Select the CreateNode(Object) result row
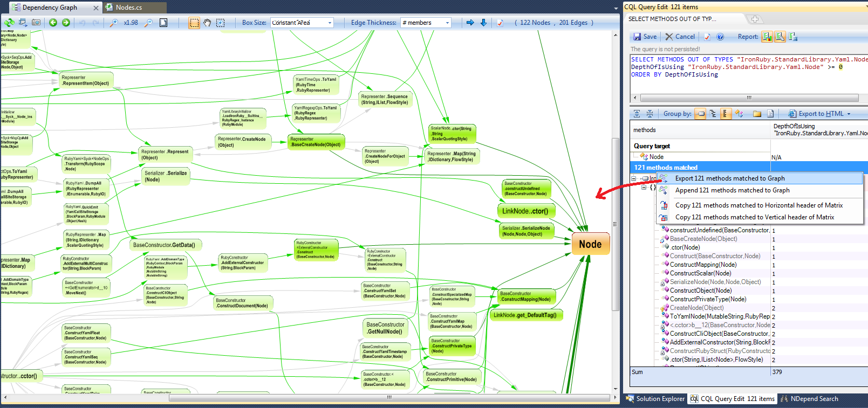The height and width of the screenshot is (408, 868). (749, 308)
